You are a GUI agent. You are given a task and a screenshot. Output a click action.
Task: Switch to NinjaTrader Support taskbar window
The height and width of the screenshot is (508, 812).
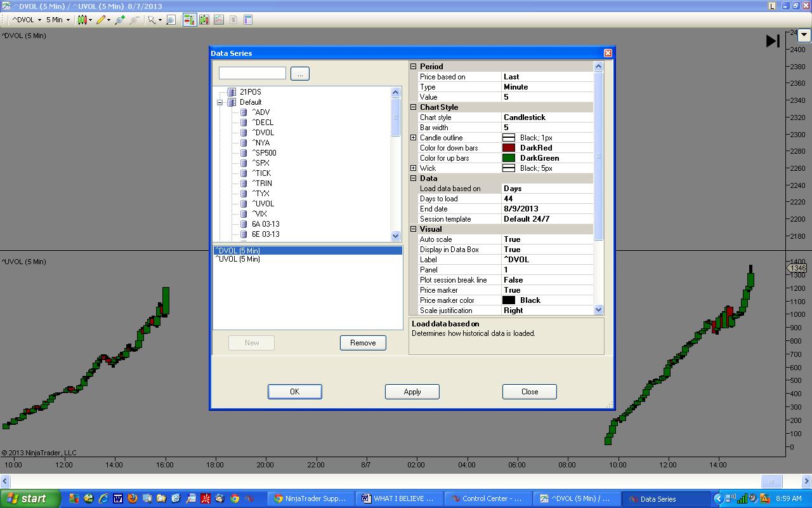[310, 498]
